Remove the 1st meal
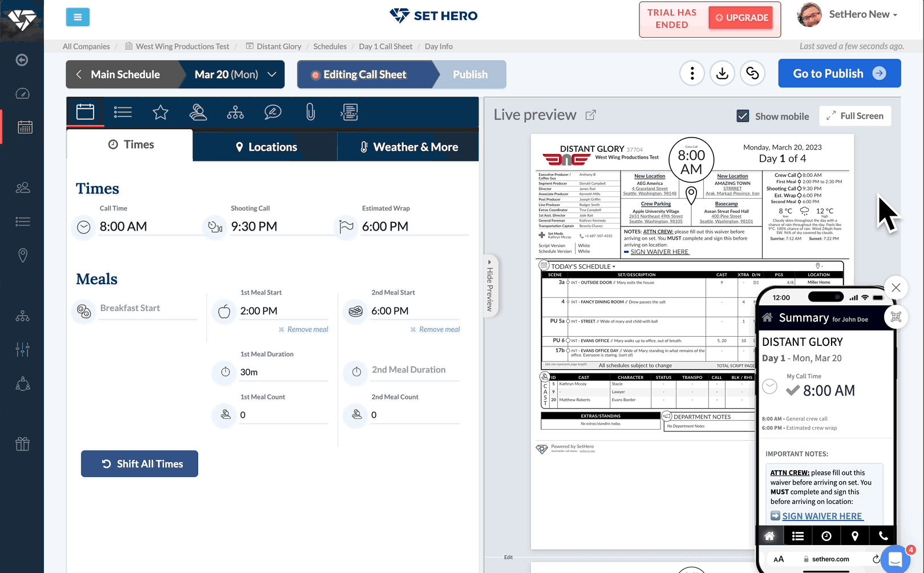 point(303,329)
